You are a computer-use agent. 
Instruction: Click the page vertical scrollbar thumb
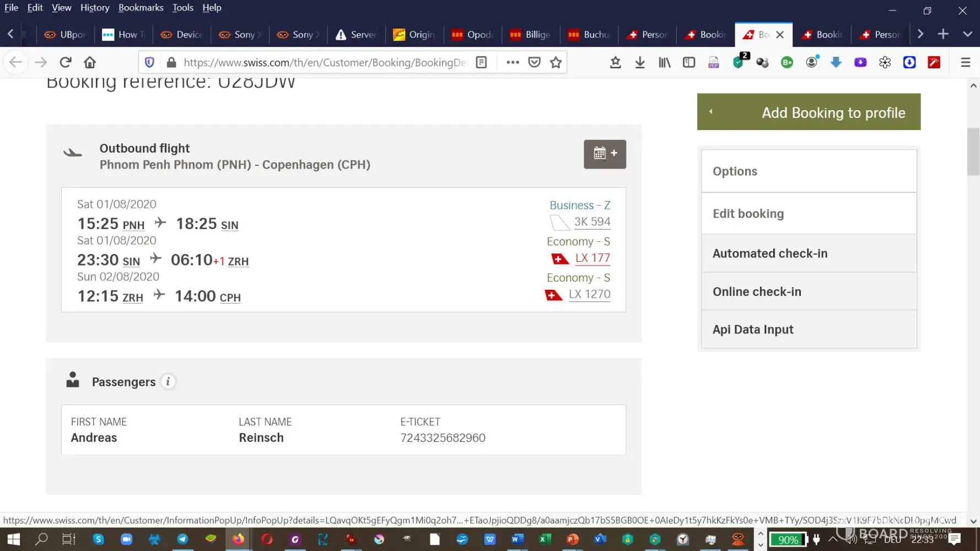coord(973,152)
